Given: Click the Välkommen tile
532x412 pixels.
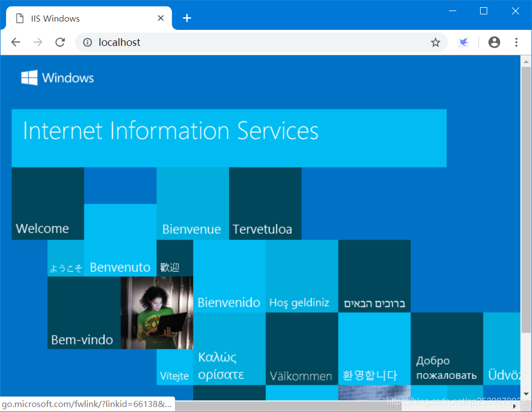Looking at the screenshot, I should (302, 349).
